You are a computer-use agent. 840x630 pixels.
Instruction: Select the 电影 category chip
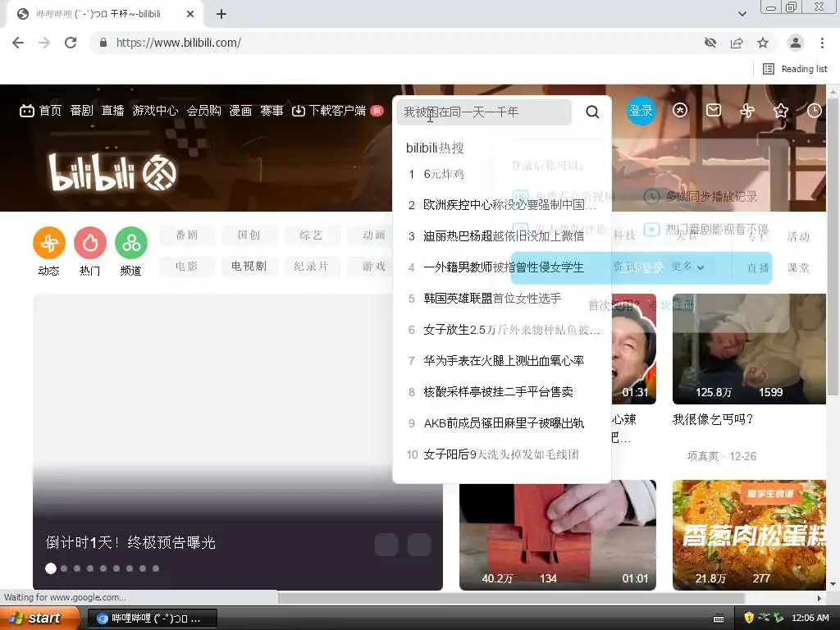click(x=187, y=267)
